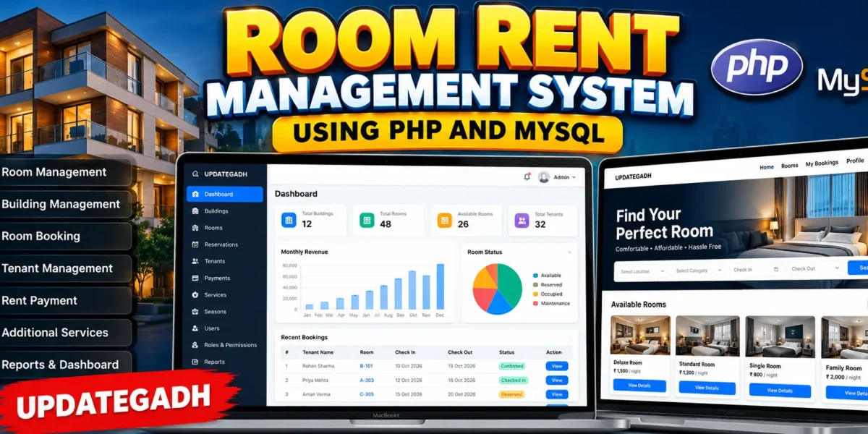The image size is (868, 434).
Task: Click the tenant name Rohan Sharma
Action: (x=318, y=366)
